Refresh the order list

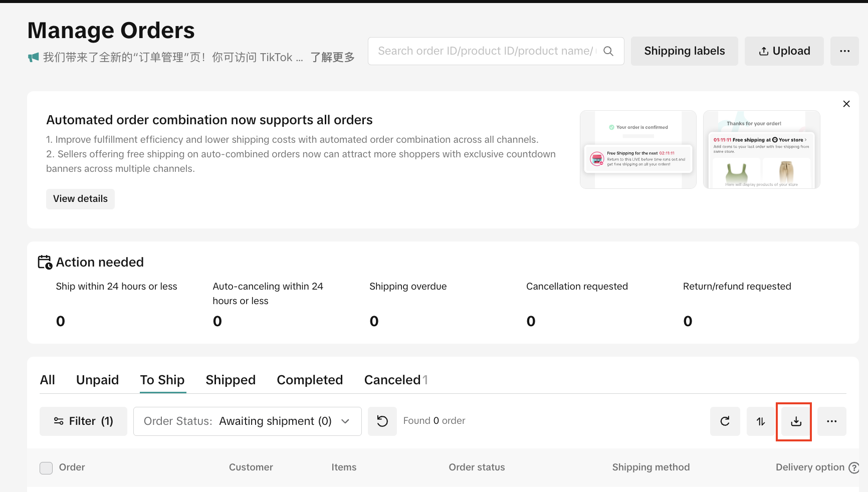coord(725,421)
